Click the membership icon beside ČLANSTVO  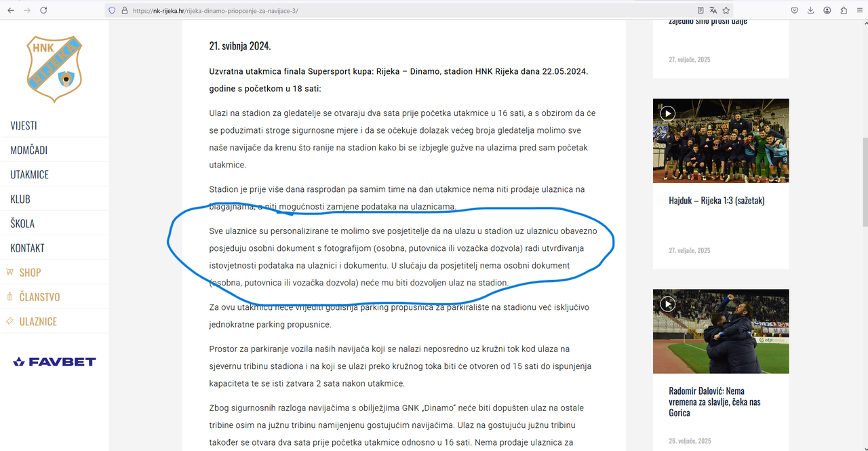9,296
